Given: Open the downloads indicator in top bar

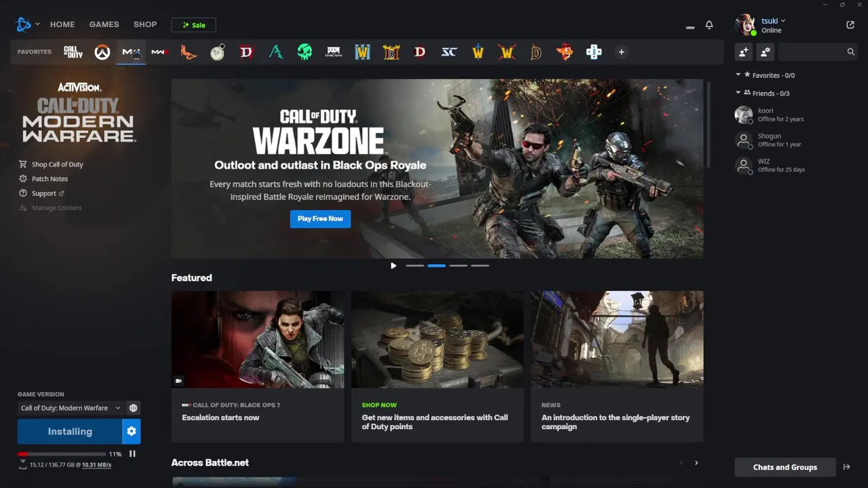Looking at the screenshot, I should [x=690, y=26].
